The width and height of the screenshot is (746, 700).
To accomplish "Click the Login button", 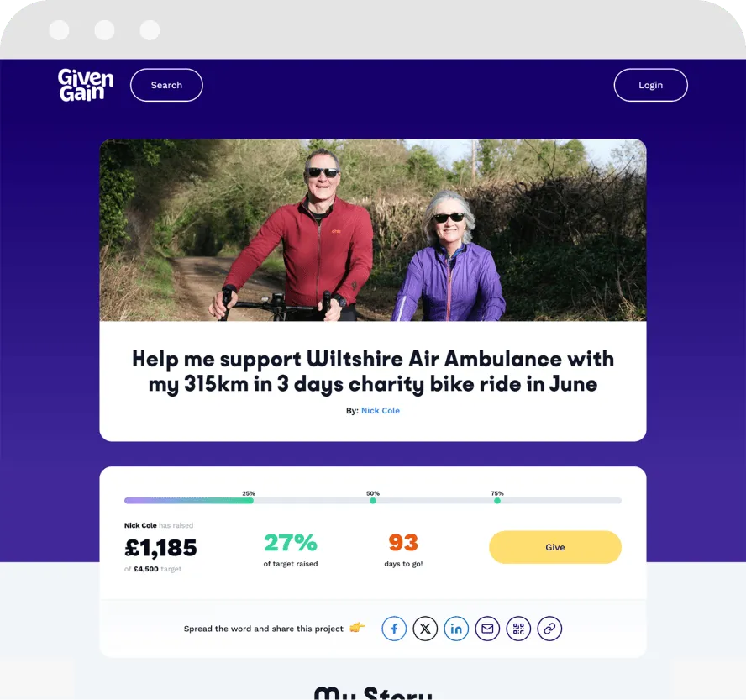I will click(650, 85).
